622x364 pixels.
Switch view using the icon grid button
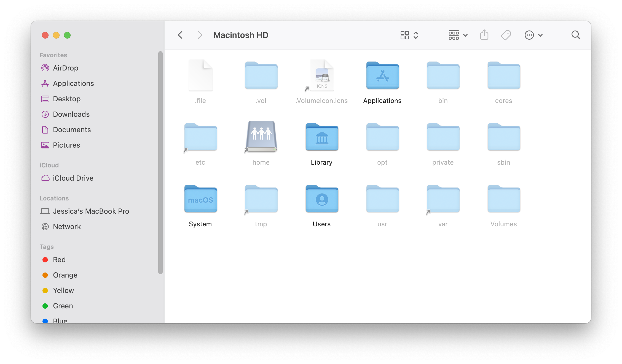point(409,35)
